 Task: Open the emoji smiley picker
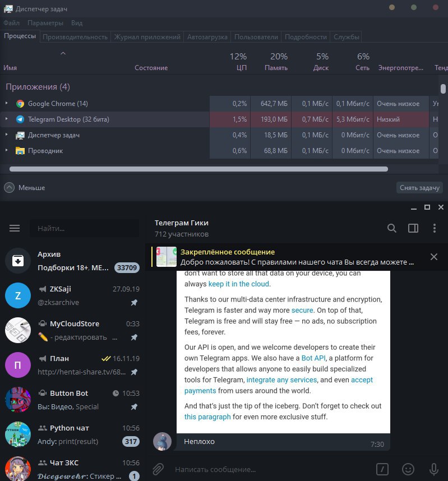click(x=408, y=469)
